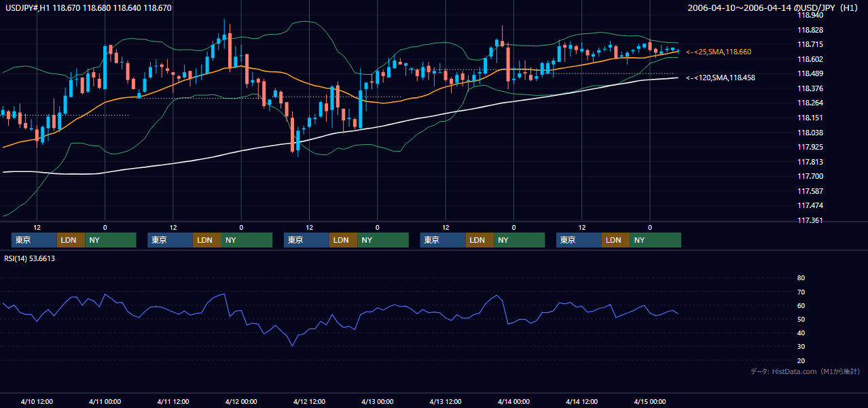This screenshot has height=408, width=868.
Task: Click the 118.828 price axis label
Action: pyautogui.click(x=810, y=31)
